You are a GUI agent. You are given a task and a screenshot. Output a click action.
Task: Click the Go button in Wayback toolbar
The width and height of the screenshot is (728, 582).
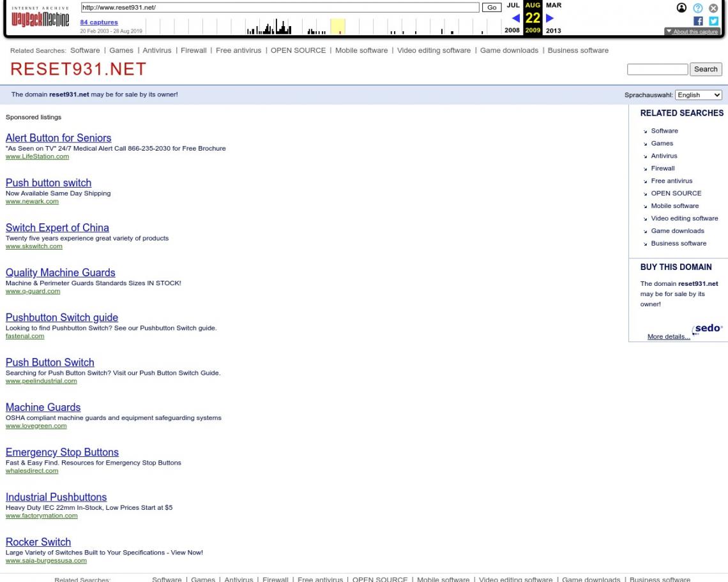coord(492,8)
